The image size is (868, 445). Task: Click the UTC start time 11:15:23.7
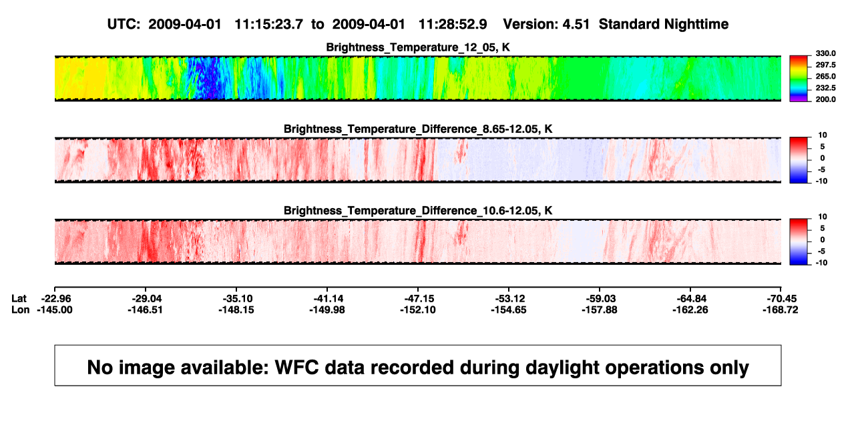click(268, 24)
